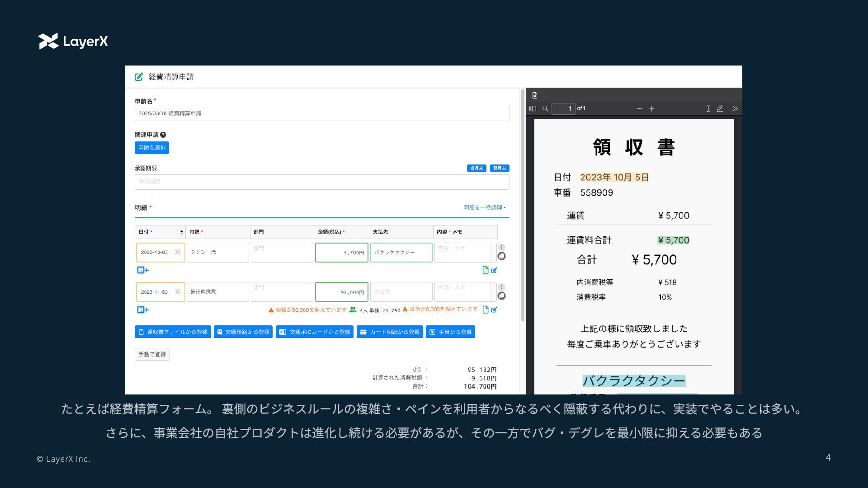Clear the 2023-11-30 date field
Image resolution: width=868 pixels, height=488 pixels.
click(x=178, y=292)
